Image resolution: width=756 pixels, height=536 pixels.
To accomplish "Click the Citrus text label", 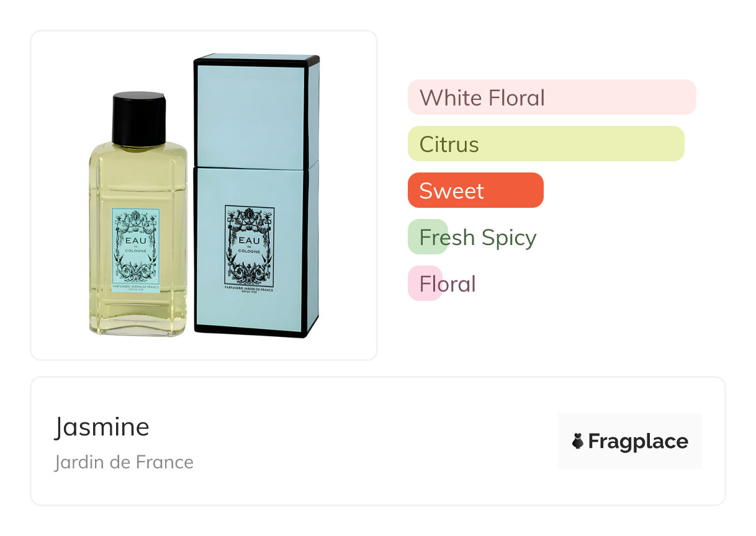I will (x=449, y=144).
